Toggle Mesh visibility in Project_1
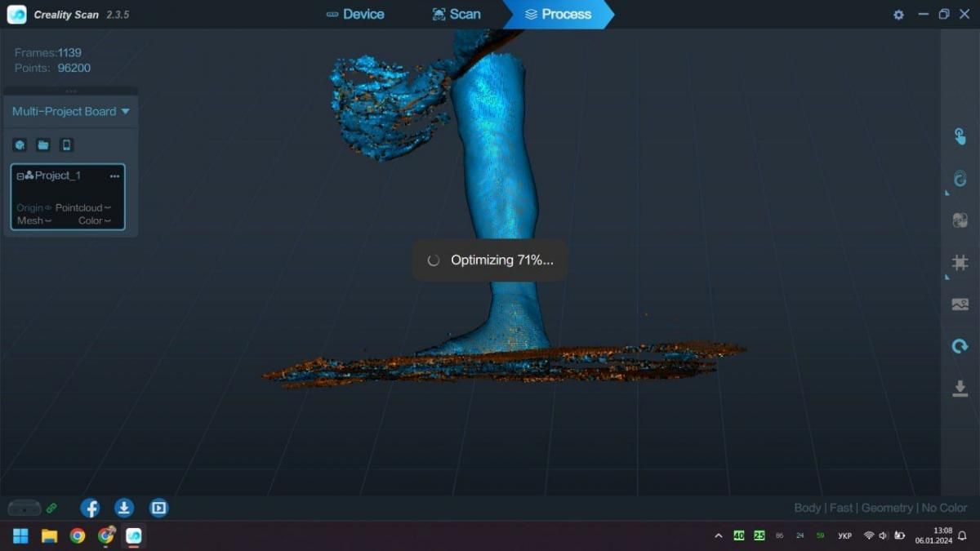The width and height of the screenshot is (980, 551). (x=48, y=221)
